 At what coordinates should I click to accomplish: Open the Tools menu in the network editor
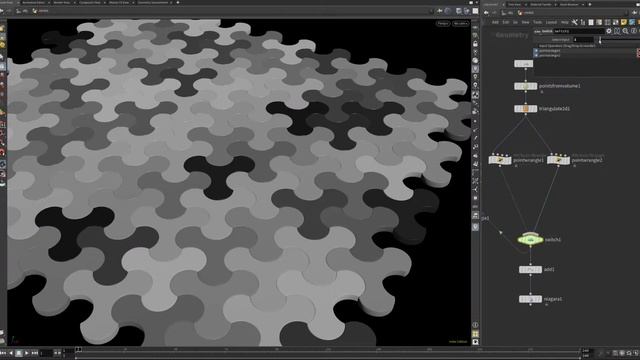[538, 22]
